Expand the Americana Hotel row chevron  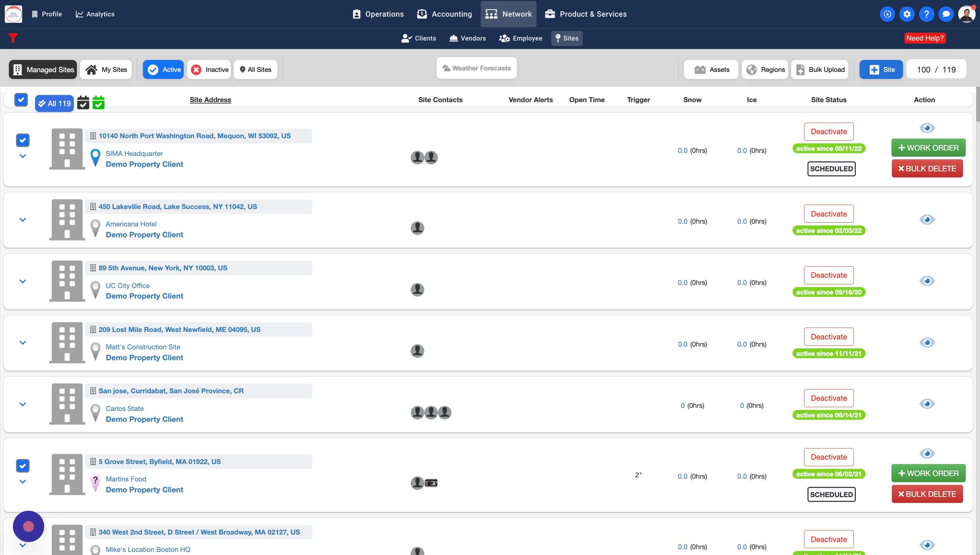[x=22, y=220]
